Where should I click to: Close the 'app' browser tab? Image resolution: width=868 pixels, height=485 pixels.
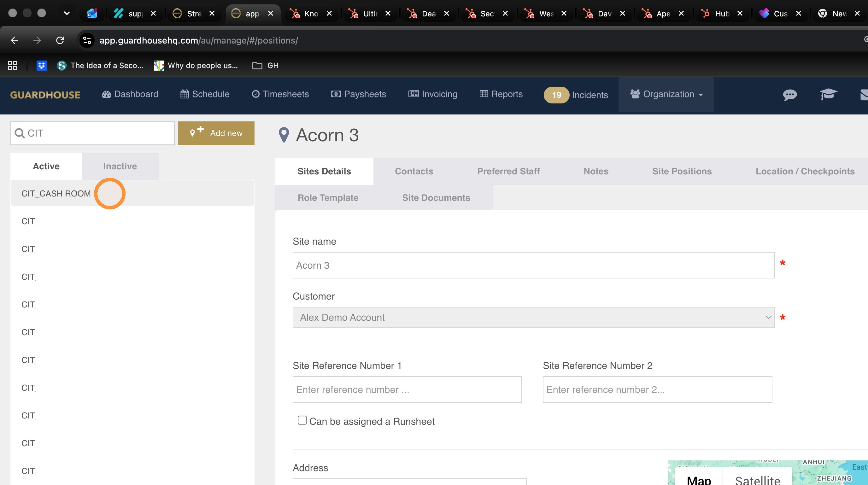click(271, 14)
